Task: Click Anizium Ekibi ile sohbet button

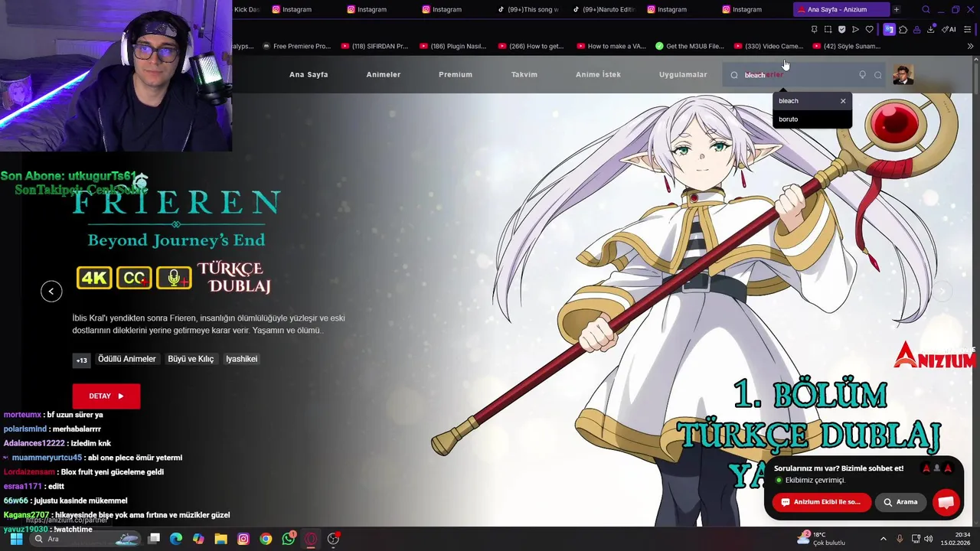Action: click(821, 502)
